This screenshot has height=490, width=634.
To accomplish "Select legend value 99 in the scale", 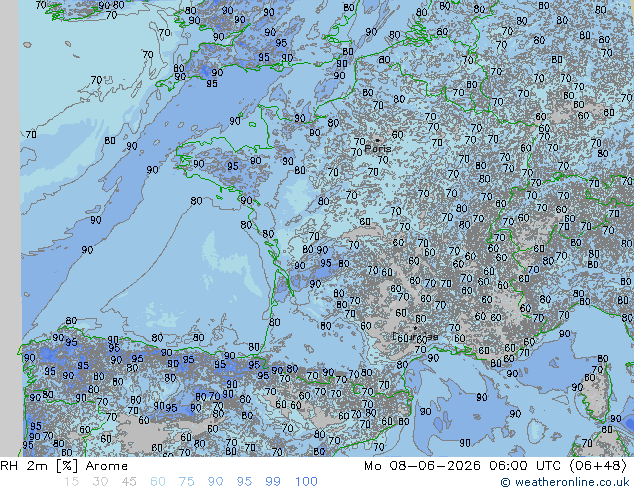I will (273, 482).
